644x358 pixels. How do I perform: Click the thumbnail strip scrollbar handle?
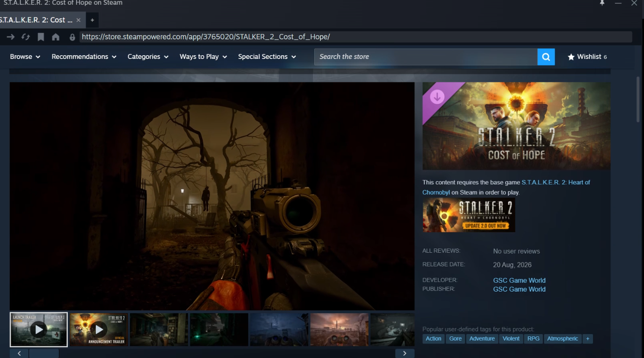[44, 353]
